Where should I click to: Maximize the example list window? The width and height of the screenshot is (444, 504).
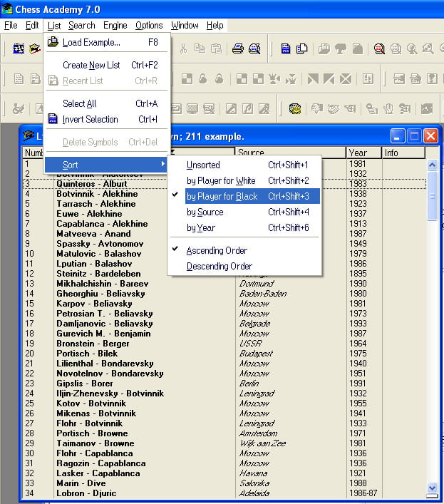(x=414, y=136)
